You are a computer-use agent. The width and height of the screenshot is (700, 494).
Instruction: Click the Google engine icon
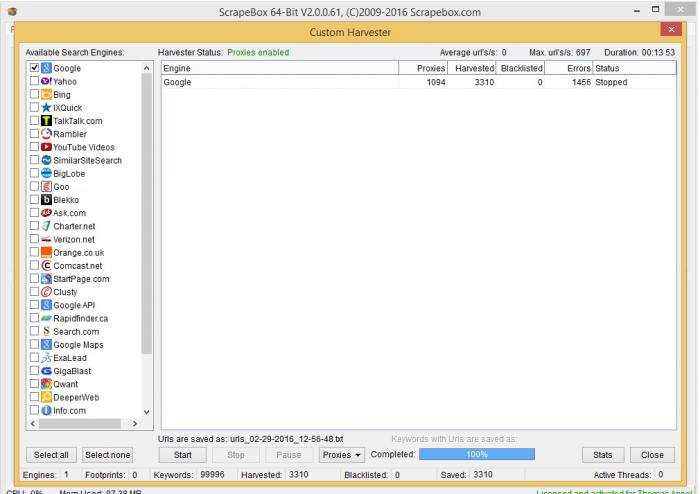(46, 68)
